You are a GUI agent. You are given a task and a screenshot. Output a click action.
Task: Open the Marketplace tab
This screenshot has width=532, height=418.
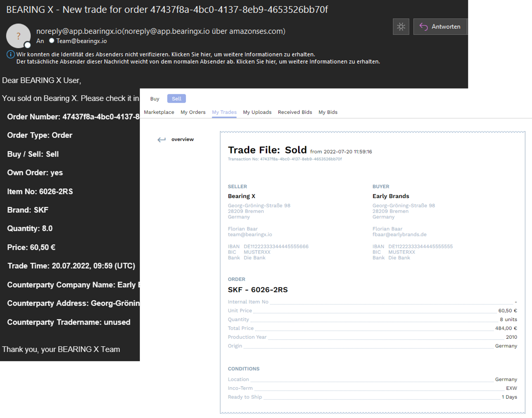pos(159,112)
